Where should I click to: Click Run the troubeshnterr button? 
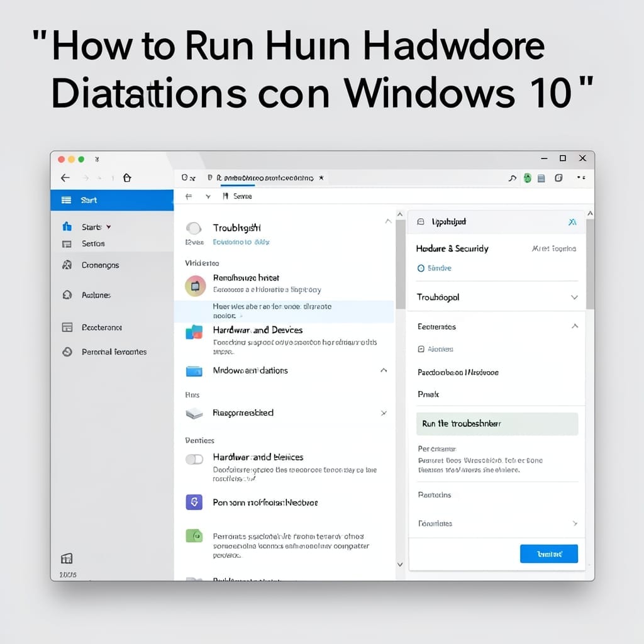click(497, 424)
